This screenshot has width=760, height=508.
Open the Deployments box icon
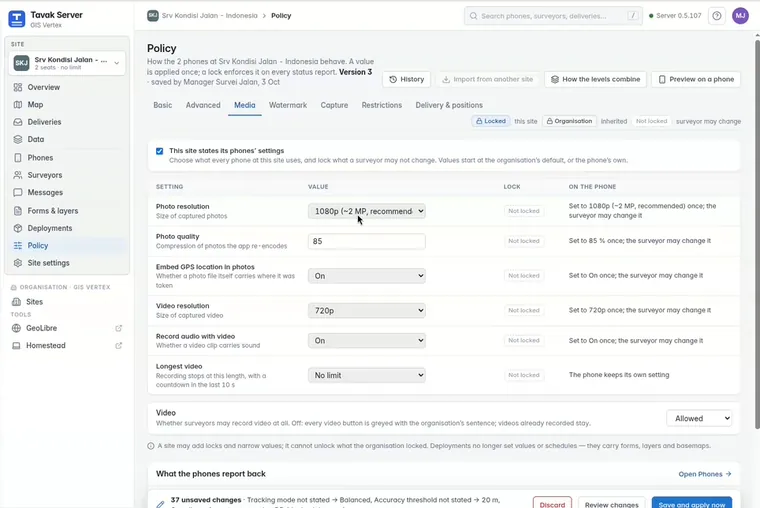(x=18, y=228)
